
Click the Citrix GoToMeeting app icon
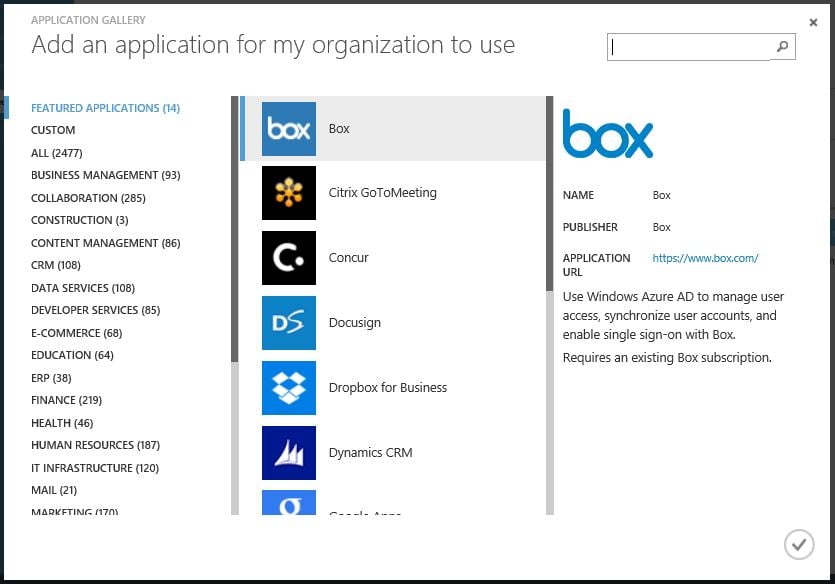pyautogui.click(x=288, y=193)
